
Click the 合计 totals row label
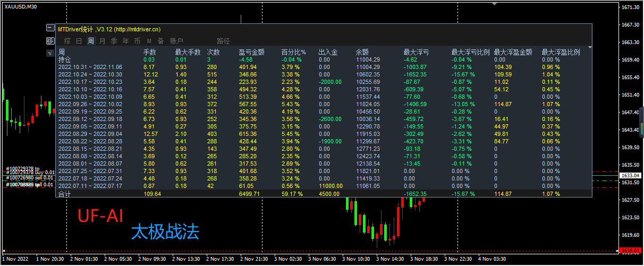[x=64, y=194]
